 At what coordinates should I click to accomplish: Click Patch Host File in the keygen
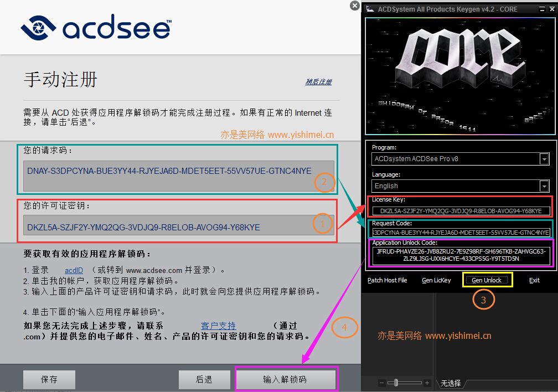[387, 280]
